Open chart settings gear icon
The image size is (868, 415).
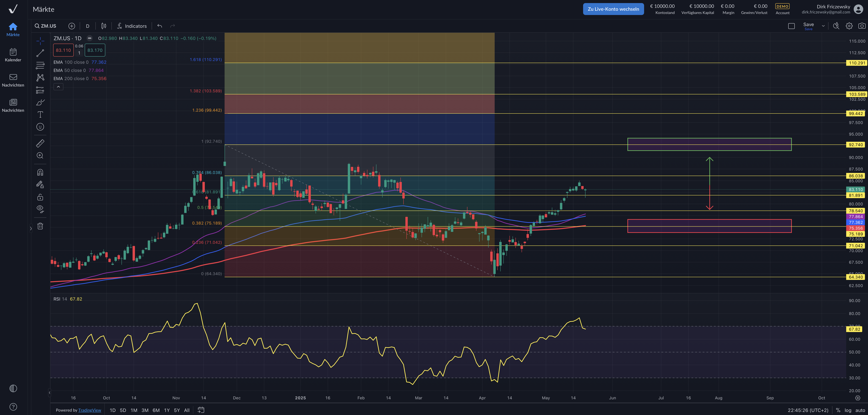click(x=849, y=26)
